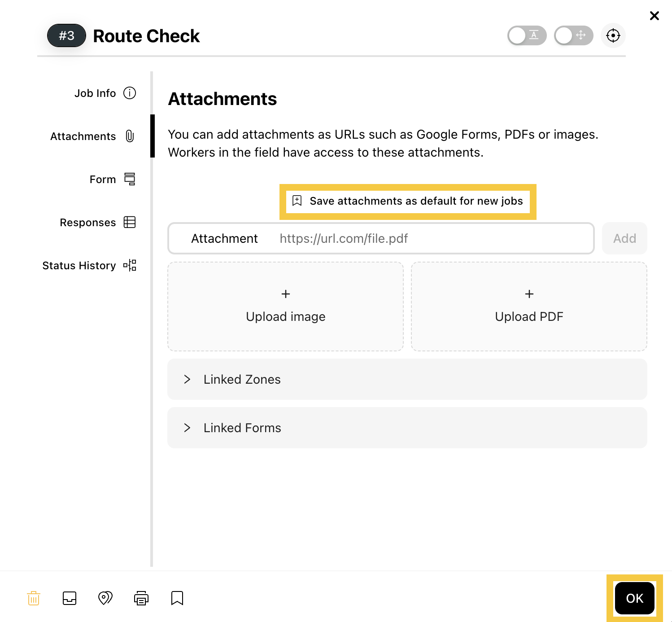The width and height of the screenshot is (672, 622).
Task: Click the map location pins icon
Action: [105, 598]
